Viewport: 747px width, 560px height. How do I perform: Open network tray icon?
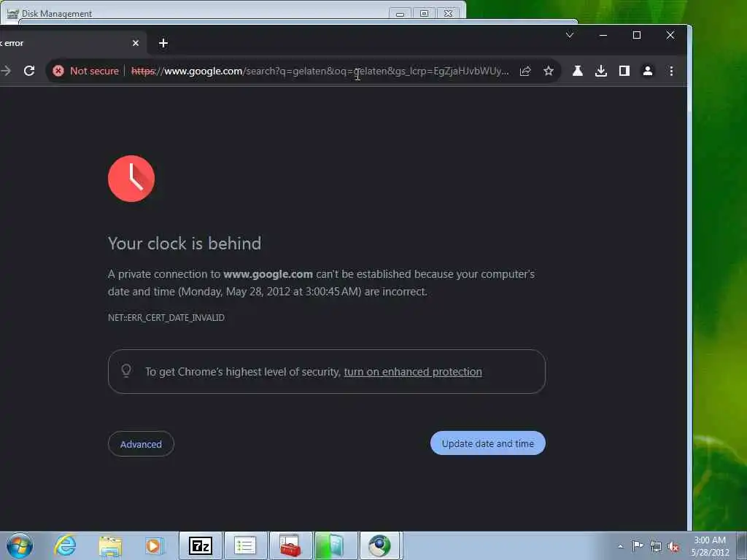(656, 546)
